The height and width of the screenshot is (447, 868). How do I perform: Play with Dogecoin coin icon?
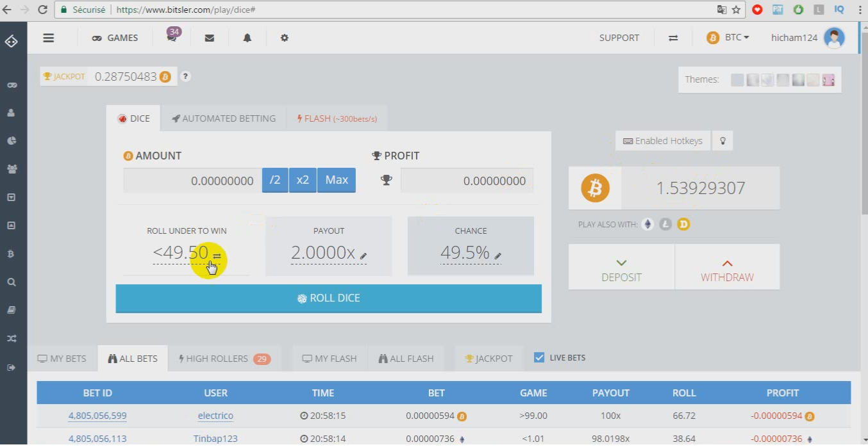coord(683,224)
